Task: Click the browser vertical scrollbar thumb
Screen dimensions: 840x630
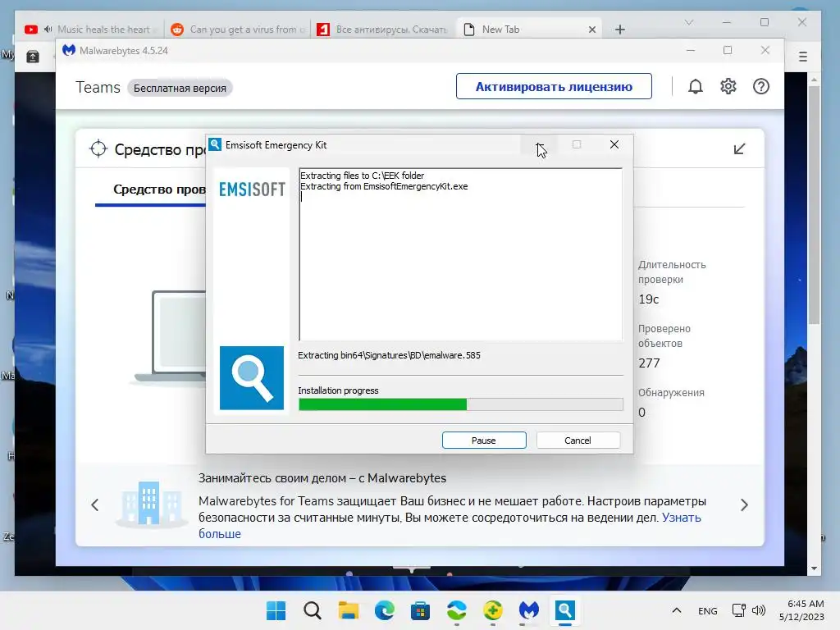Action: click(x=814, y=206)
